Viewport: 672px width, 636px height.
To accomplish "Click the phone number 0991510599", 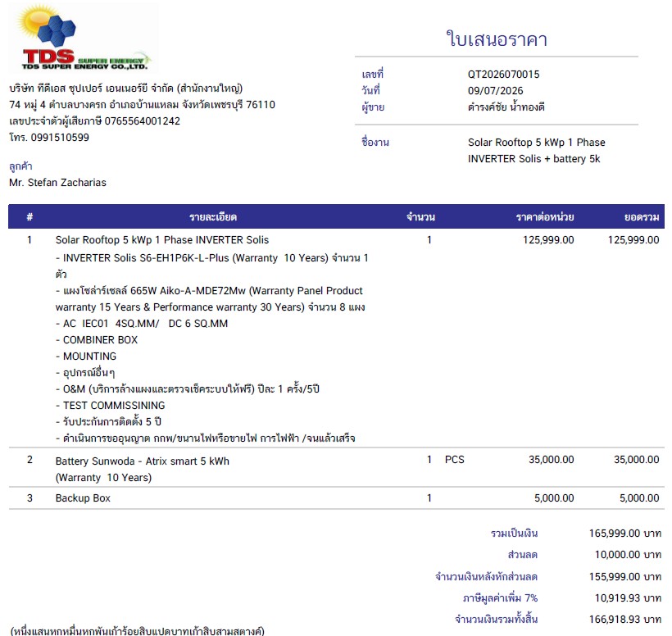I will click(x=60, y=138).
